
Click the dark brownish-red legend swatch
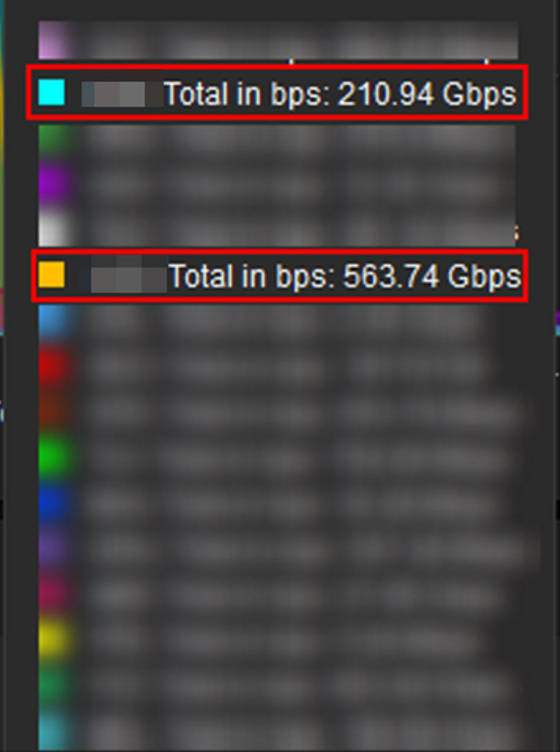click(54, 412)
